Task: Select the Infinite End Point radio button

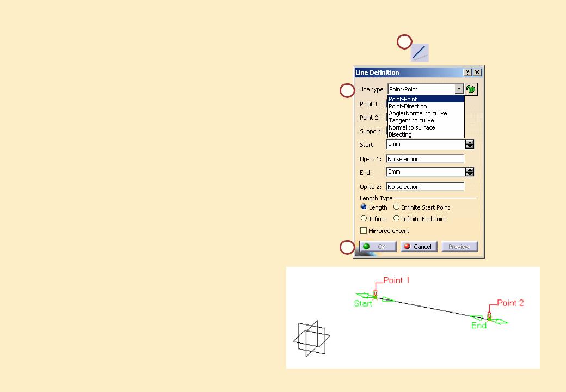Action: (396, 218)
